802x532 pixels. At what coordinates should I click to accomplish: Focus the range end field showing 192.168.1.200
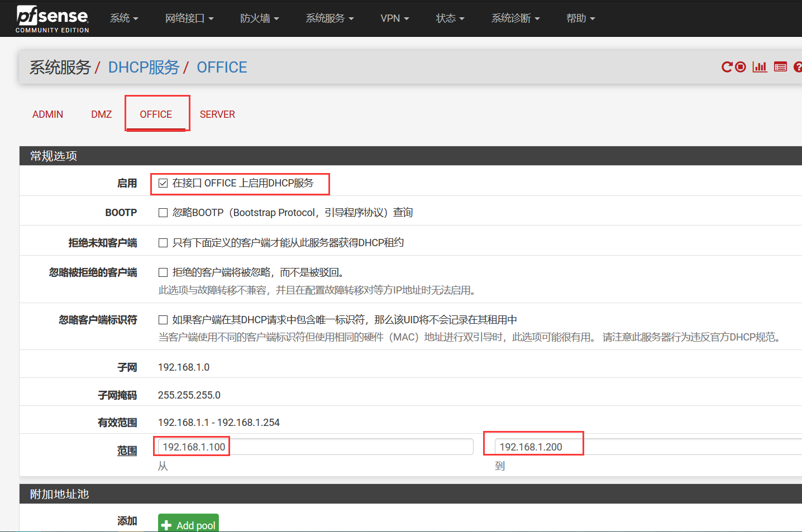(x=648, y=447)
